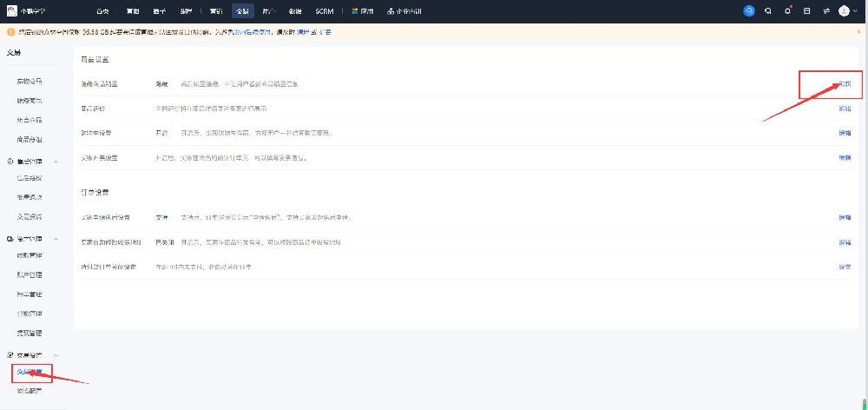
Task: Click 编辑 for the 购物车设置 row
Action: pos(845,133)
